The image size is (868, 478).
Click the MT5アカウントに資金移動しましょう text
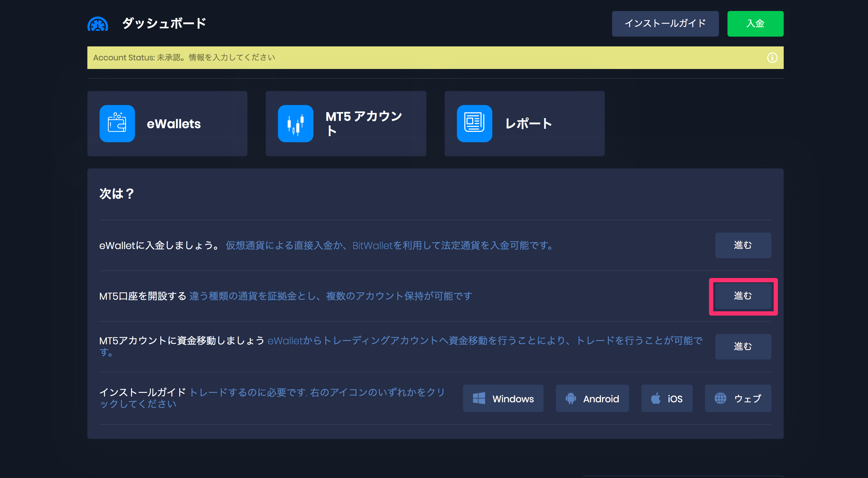click(182, 341)
